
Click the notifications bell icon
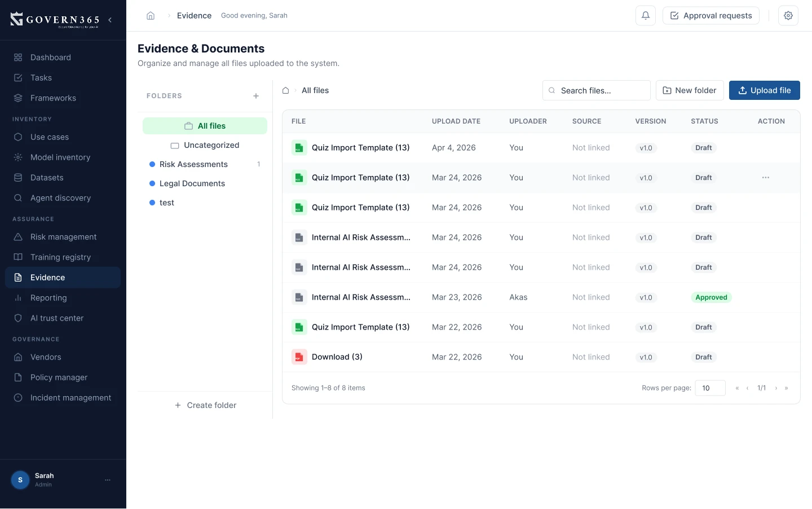click(645, 16)
